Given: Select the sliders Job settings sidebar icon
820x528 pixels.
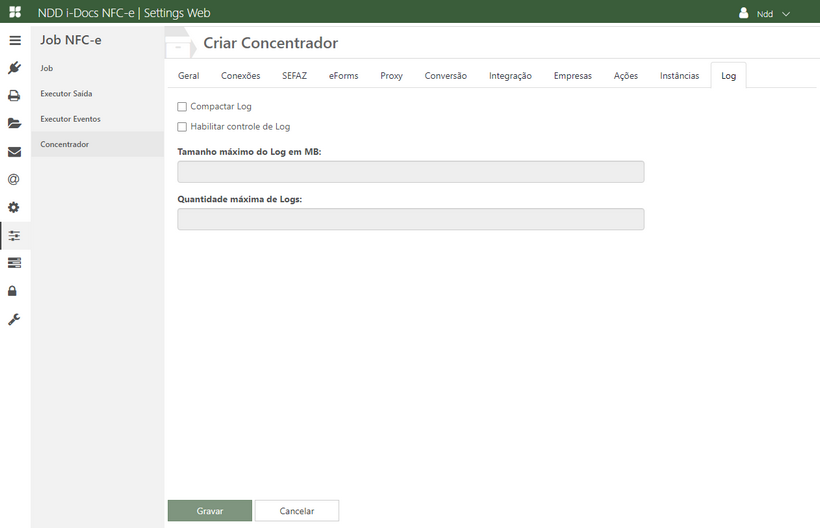Looking at the screenshot, I should 14,236.
